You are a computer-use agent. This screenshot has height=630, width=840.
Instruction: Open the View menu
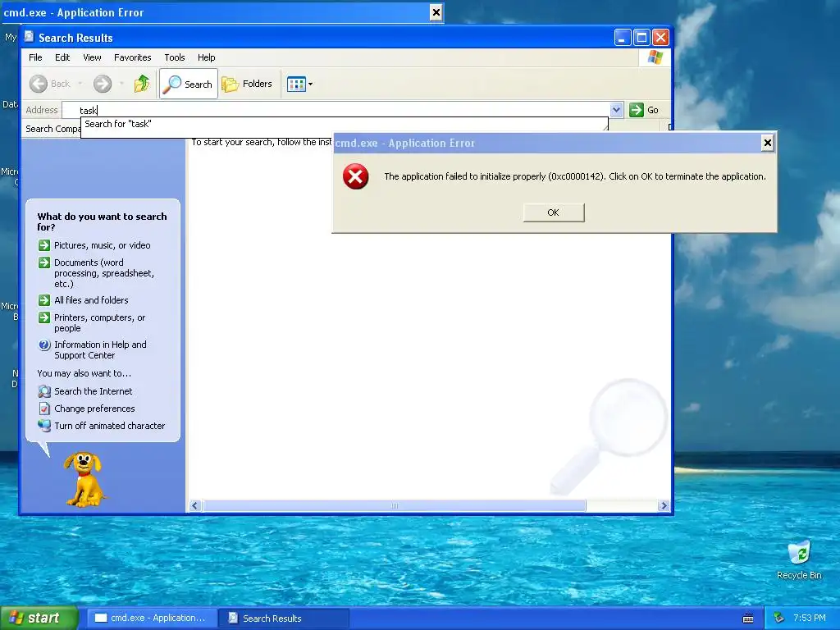click(x=92, y=57)
